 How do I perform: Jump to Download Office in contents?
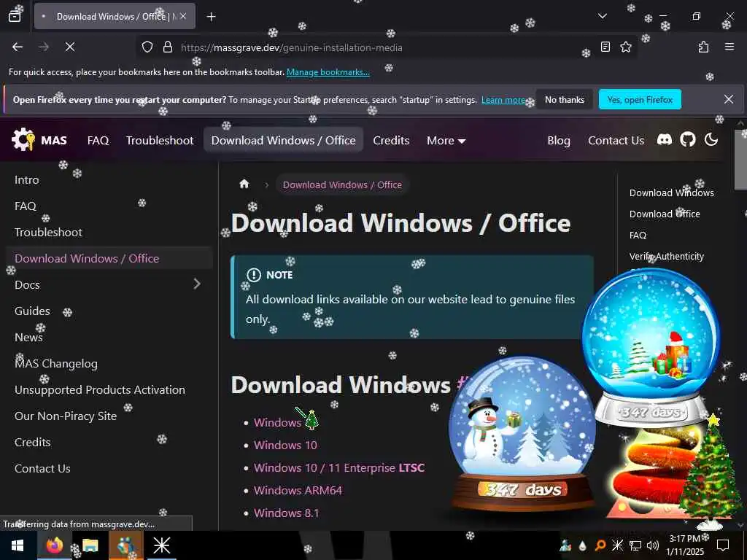(665, 214)
